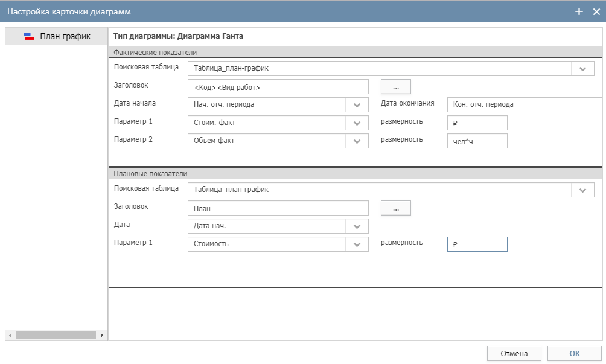Close the Настройка карточки диаграмм dialog
Screen dimensions: 606x364
[x=596, y=11]
